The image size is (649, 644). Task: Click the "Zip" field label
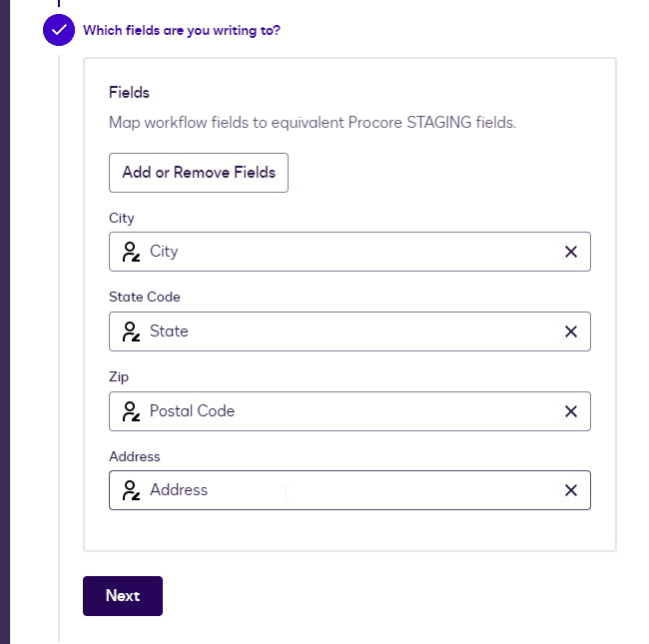[x=119, y=377]
